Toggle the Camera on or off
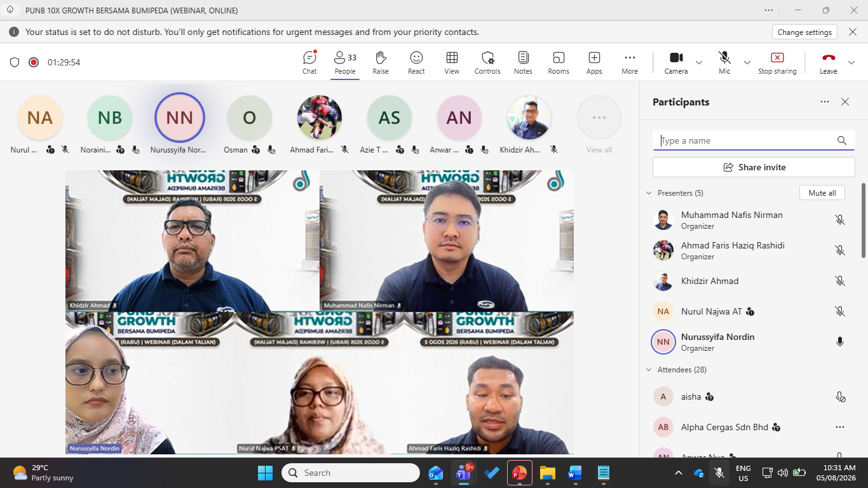Image resolution: width=868 pixels, height=488 pixels. tap(676, 62)
